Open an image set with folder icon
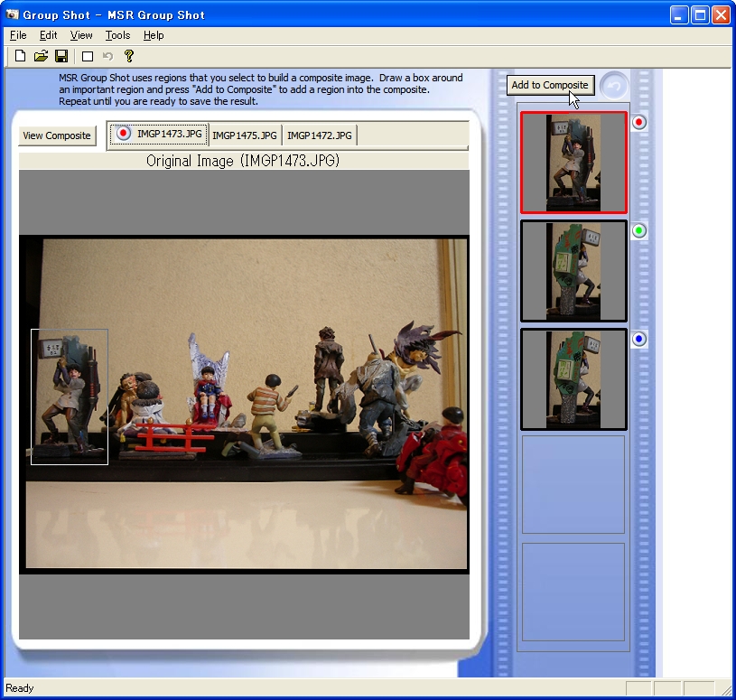 [41, 56]
